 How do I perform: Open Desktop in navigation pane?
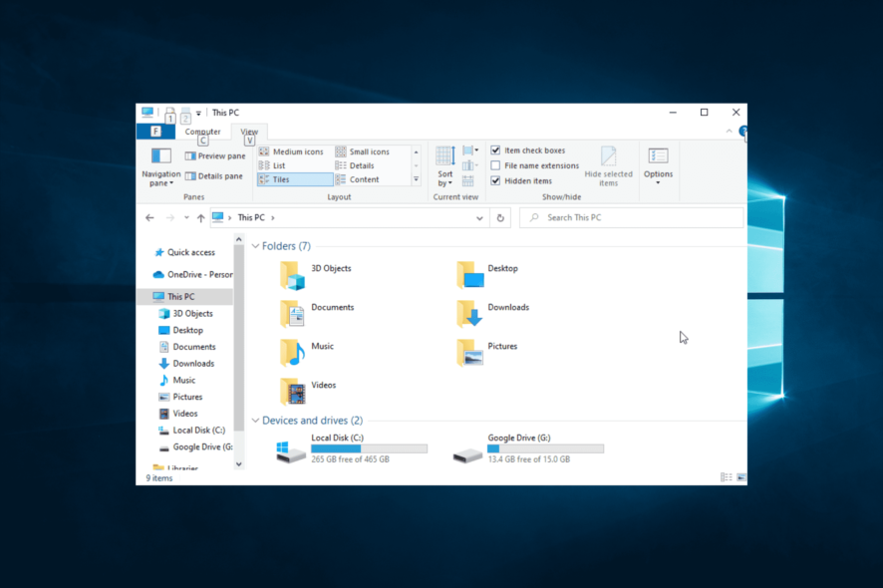point(187,331)
